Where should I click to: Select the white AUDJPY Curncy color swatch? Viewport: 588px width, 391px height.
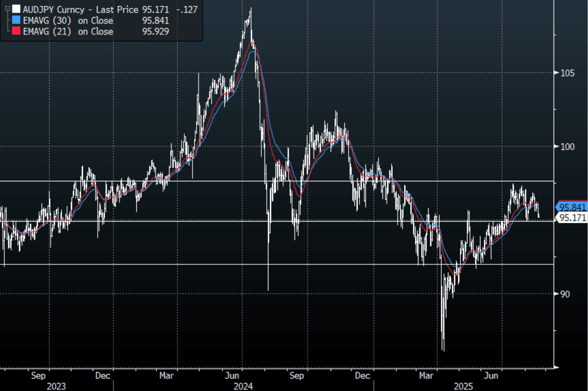[x=16, y=9]
